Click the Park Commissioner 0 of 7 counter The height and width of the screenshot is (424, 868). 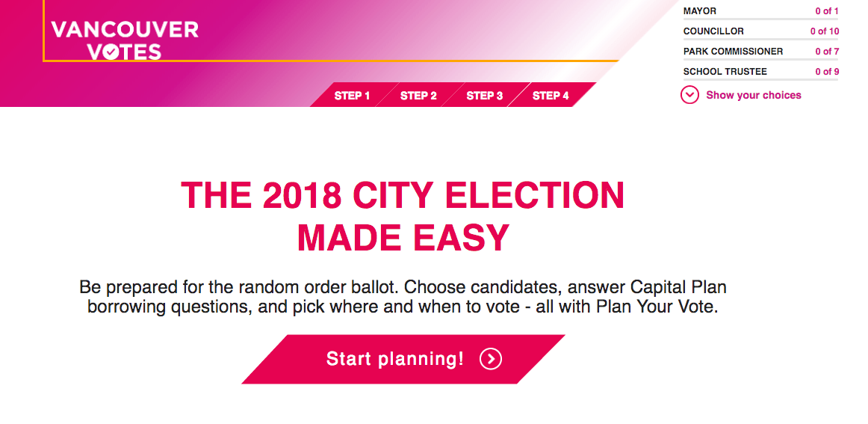pyautogui.click(x=827, y=52)
